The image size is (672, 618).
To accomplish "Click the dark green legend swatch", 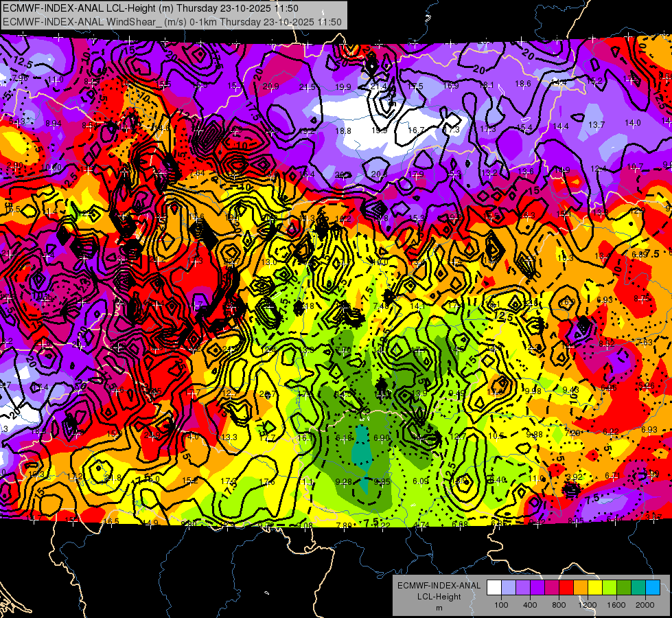I will [x=624, y=588].
